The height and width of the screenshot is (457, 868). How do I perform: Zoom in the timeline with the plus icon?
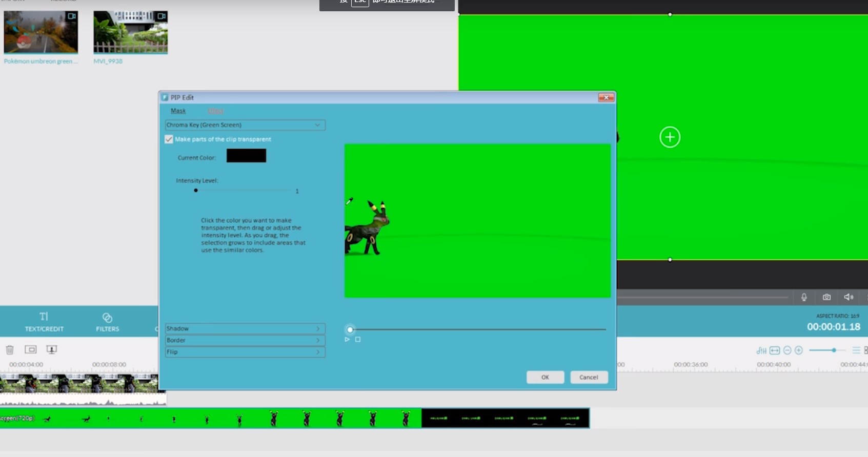click(799, 350)
